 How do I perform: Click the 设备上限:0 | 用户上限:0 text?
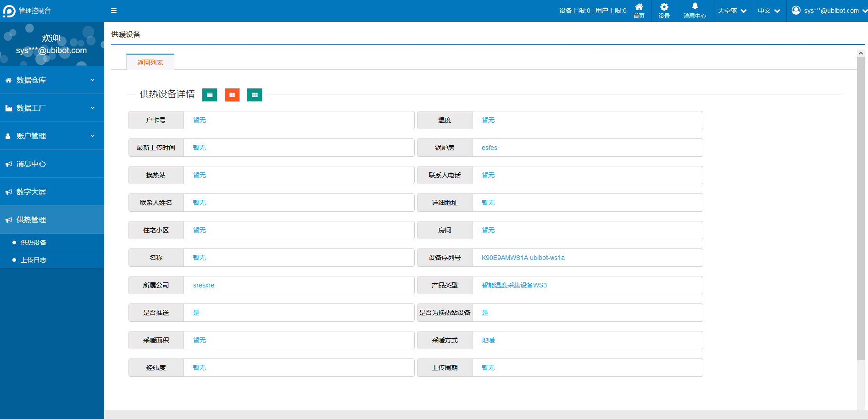point(592,11)
